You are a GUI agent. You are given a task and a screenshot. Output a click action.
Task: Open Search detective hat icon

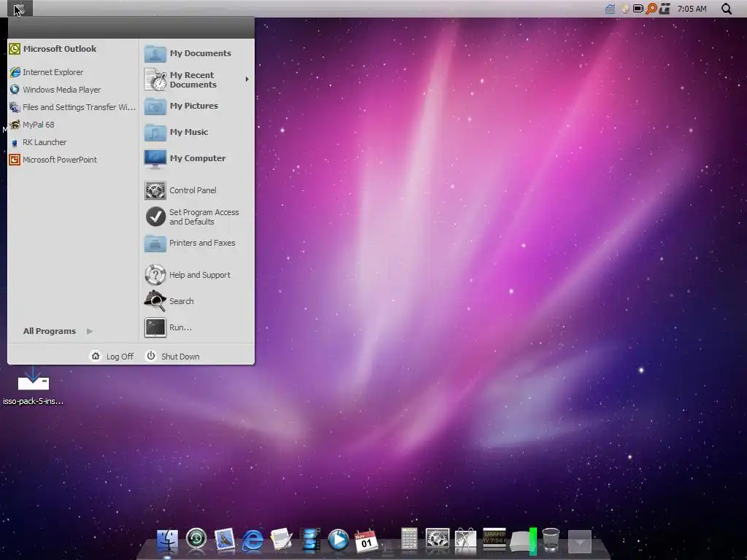(x=155, y=301)
